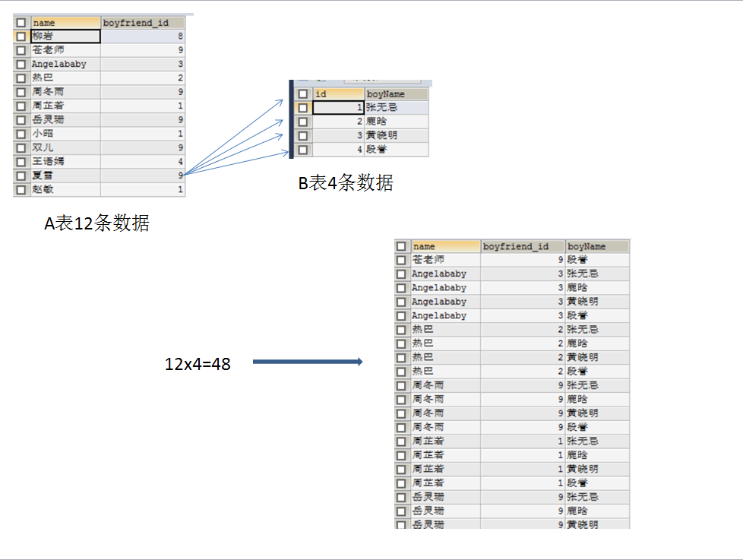Click boyName 张无忌 in the 岳灵珊 result row
The image size is (743, 560).
click(x=598, y=498)
